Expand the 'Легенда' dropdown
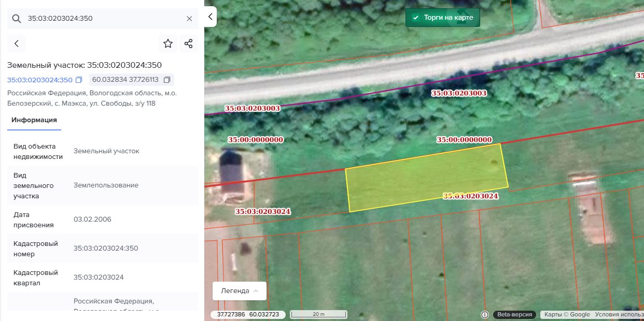 240,291
